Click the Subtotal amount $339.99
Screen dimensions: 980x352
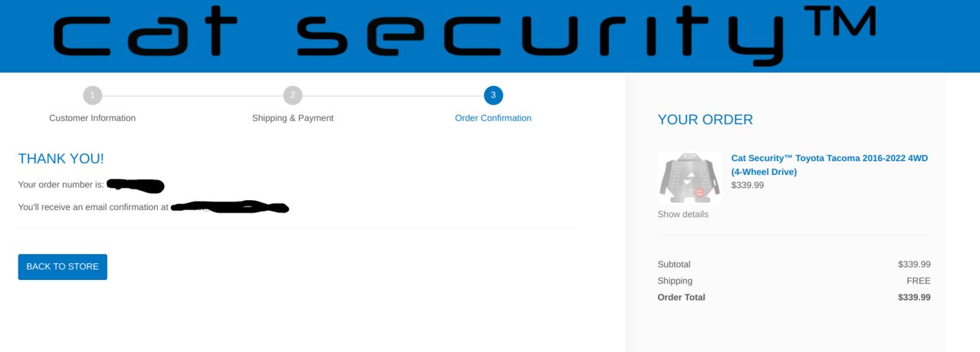(x=914, y=264)
